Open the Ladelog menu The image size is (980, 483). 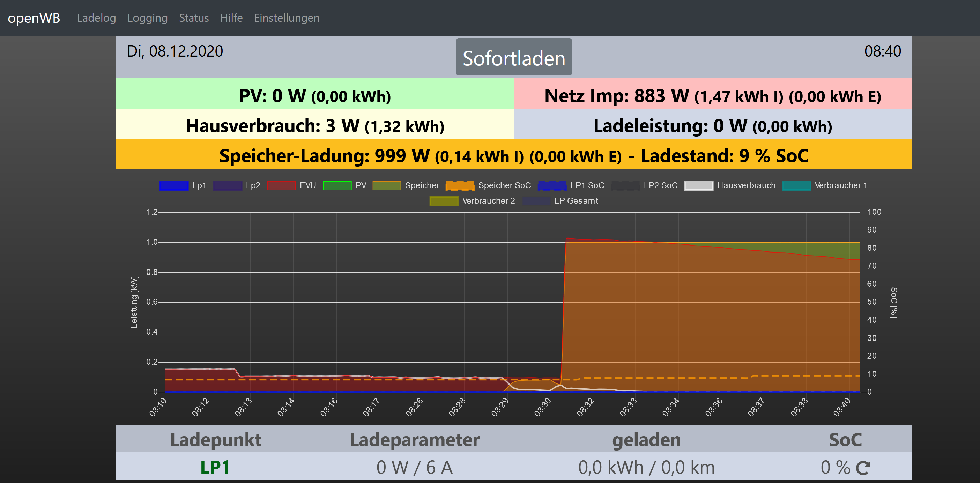point(96,18)
